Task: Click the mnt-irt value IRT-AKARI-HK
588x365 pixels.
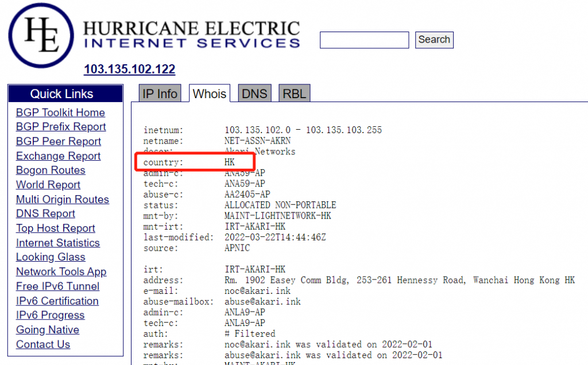Action: [x=254, y=227]
